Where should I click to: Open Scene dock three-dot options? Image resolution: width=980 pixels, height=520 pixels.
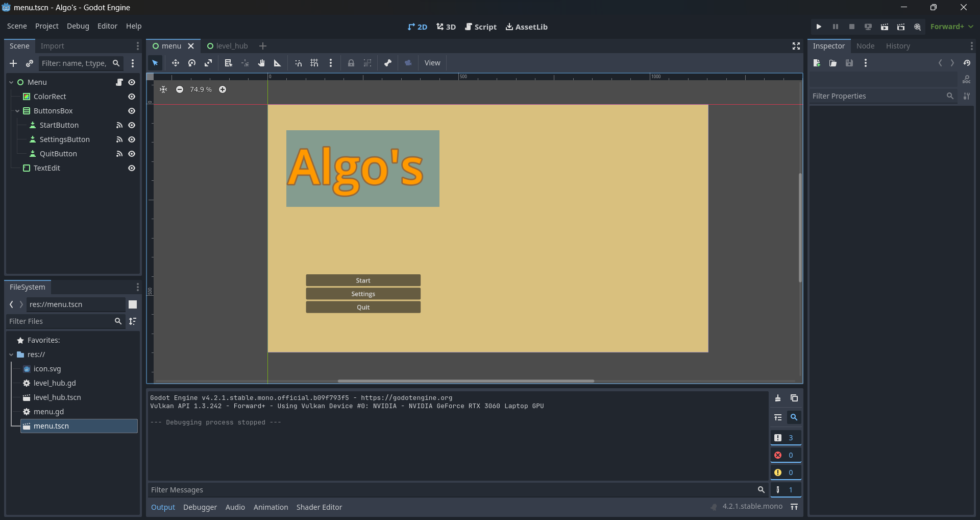[137, 46]
